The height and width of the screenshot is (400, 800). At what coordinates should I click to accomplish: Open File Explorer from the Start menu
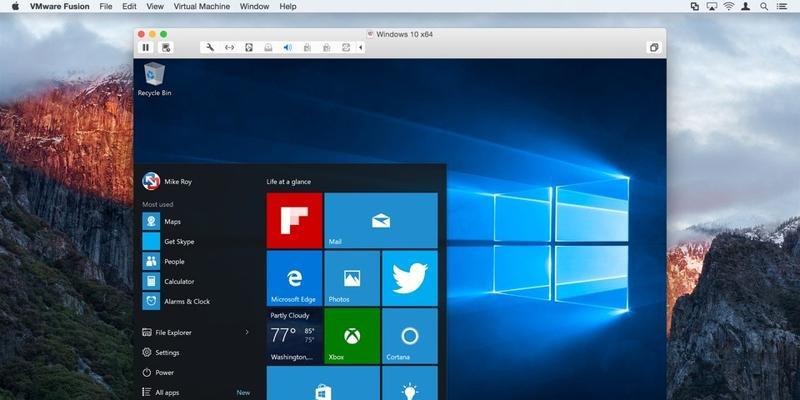pyautogui.click(x=167, y=332)
